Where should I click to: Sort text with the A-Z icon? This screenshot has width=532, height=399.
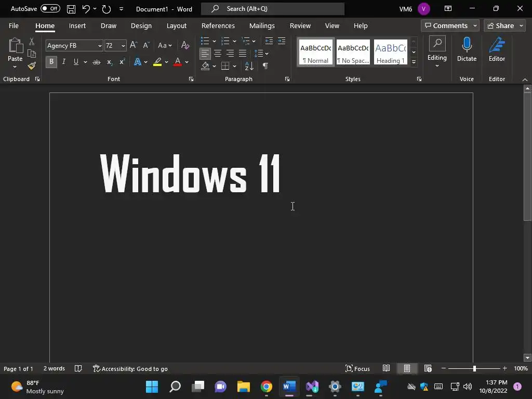point(249,66)
